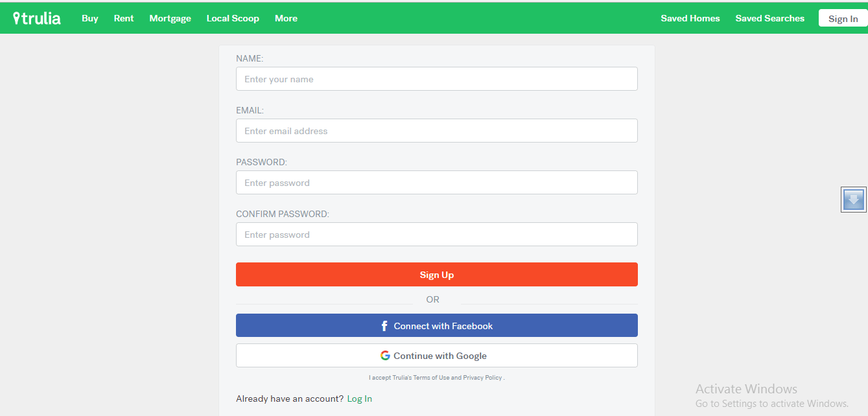Choose Continue with Google
Image resolution: width=868 pixels, height=416 pixels.
pos(437,356)
